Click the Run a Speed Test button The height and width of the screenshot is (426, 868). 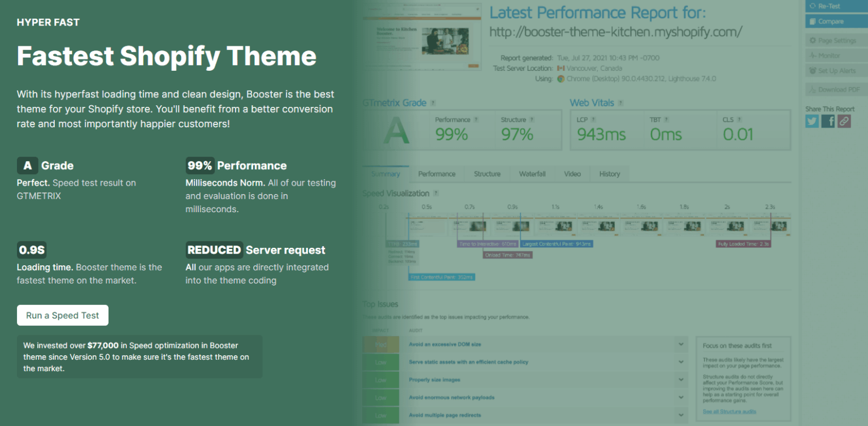(62, 315)
